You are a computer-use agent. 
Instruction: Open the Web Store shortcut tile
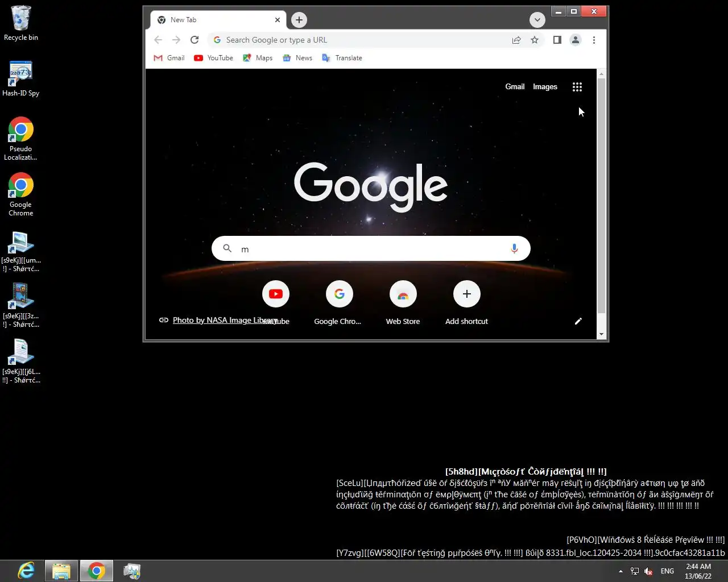(x=403, y=302)
